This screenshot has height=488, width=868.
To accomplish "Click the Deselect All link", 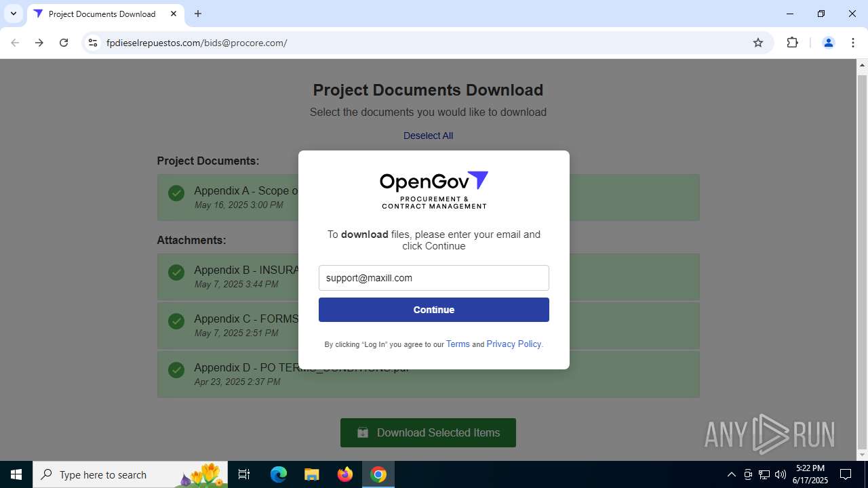I will click(x=428, y=136).
